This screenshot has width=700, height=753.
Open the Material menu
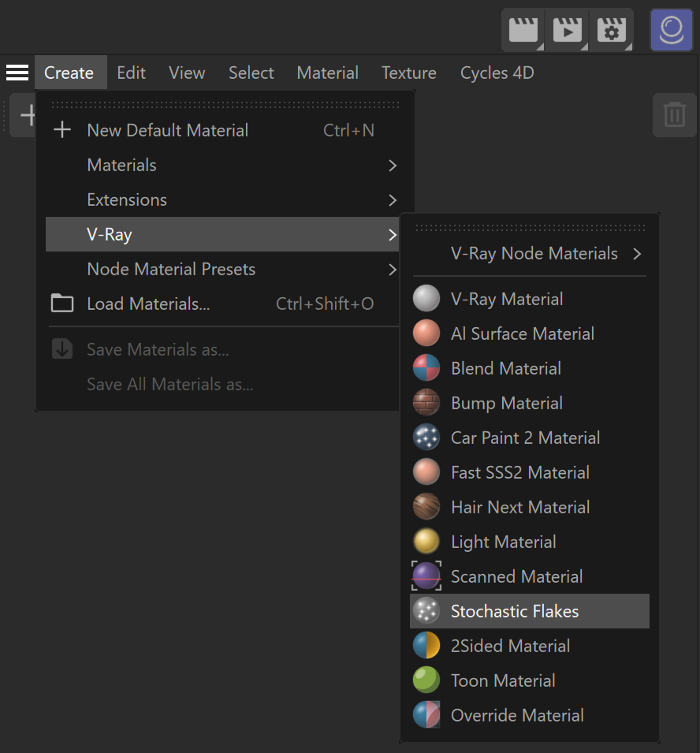[327, 73]
